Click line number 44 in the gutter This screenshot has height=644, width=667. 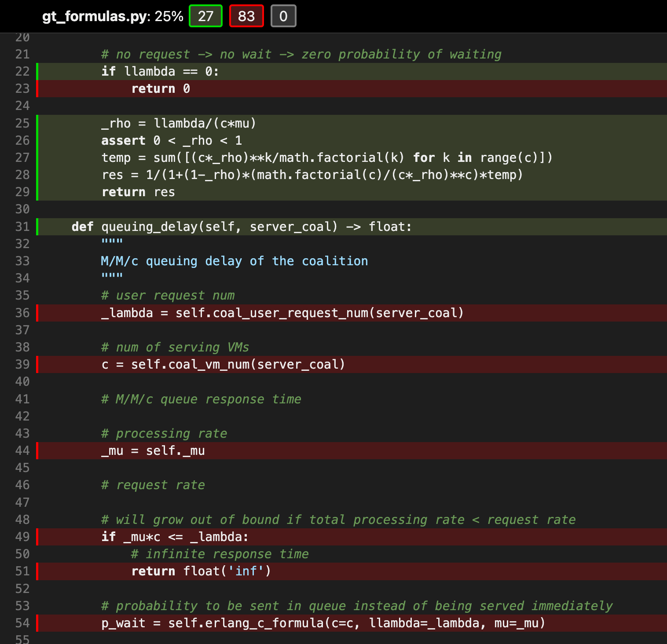22,451
